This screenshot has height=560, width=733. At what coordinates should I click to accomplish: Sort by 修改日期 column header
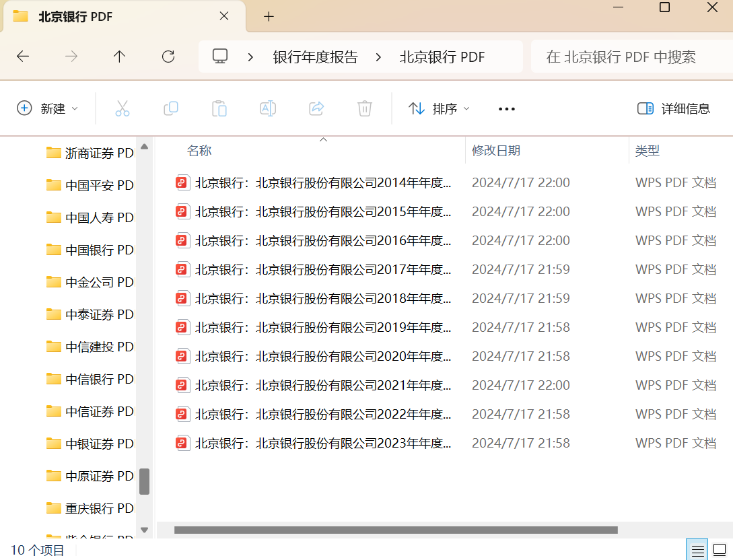point(496,151)
